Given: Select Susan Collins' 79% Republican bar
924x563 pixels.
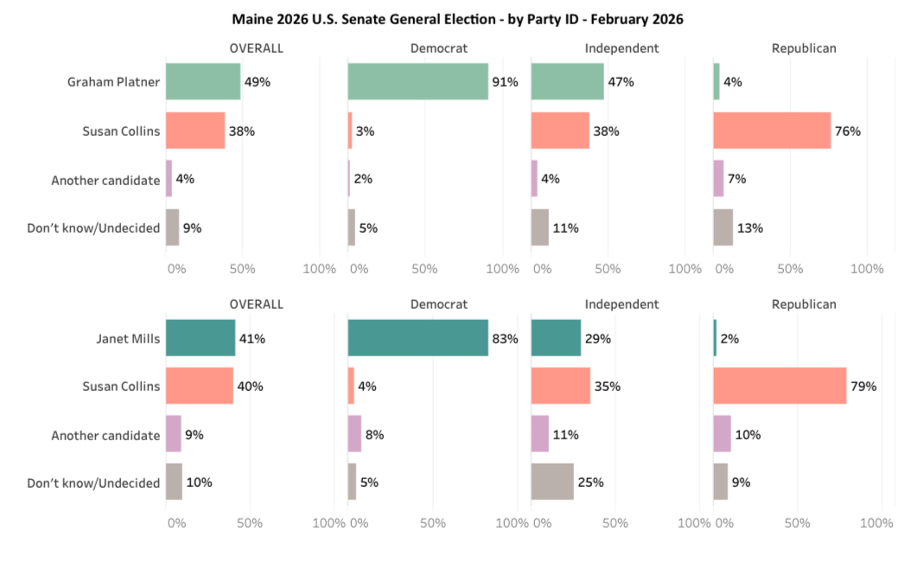Looking at the screenshot, I should [779, 386].
